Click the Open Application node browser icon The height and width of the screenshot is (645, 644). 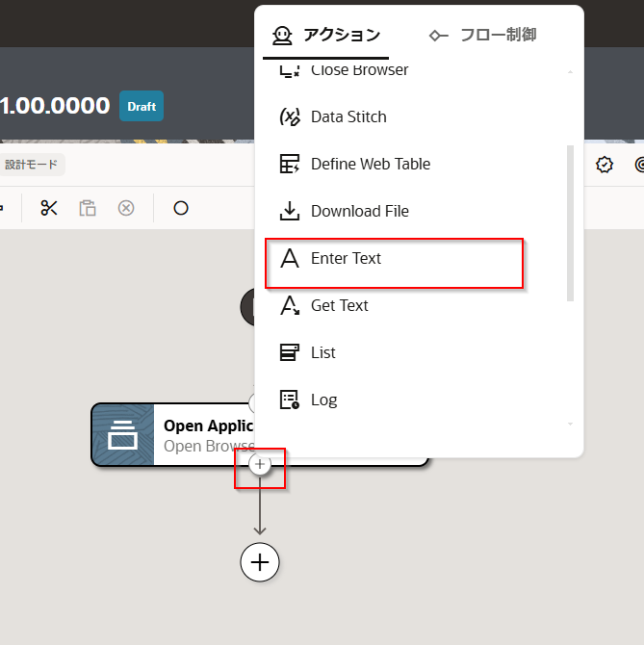(122, 435)
